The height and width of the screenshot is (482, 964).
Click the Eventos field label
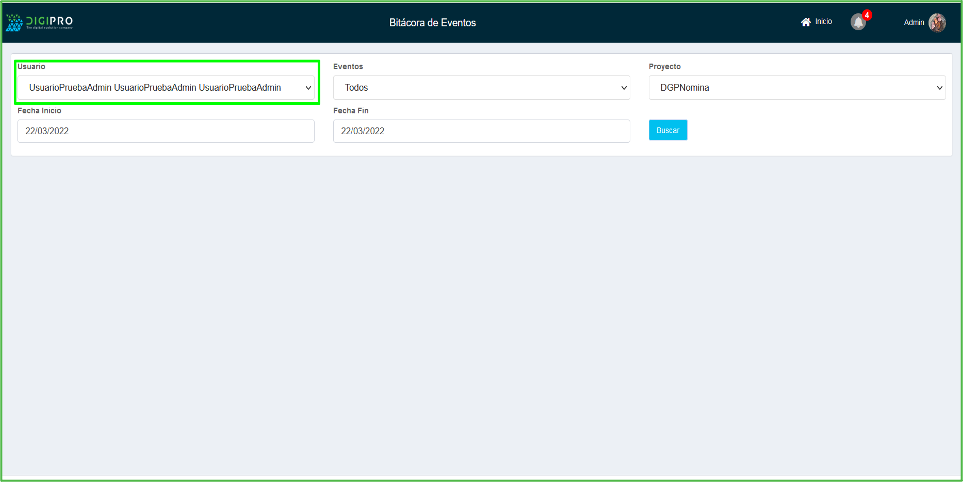click(x=348, y=66)
